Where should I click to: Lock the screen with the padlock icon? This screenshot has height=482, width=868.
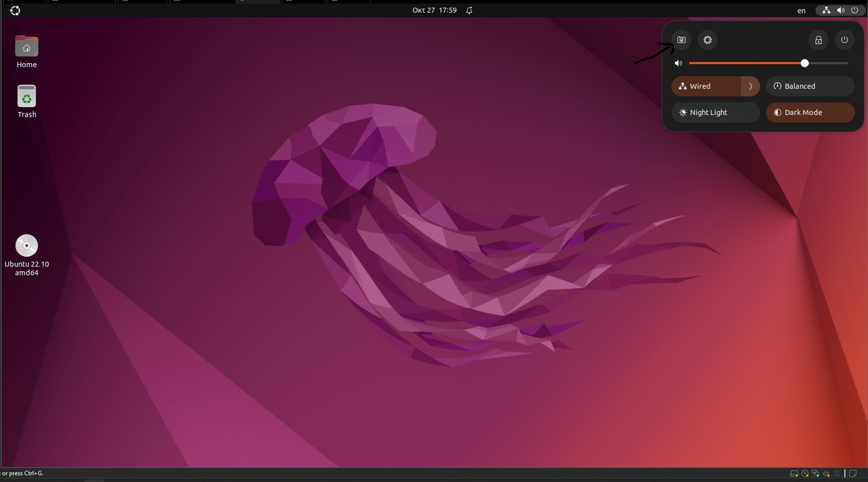tap(818, 40)
